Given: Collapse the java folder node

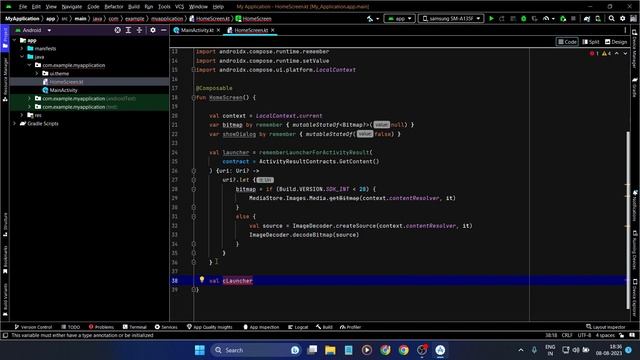Looking at the screenshot, I should coord(22,57).
